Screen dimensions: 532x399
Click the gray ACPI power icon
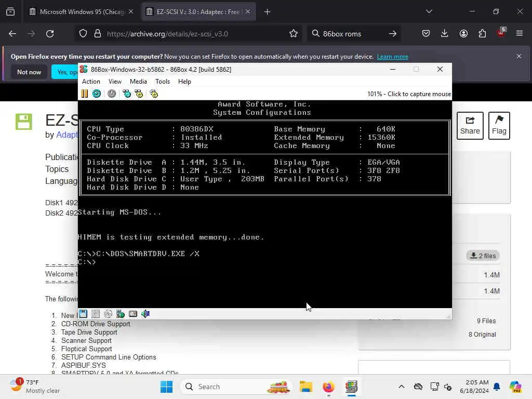click(112, 94)
